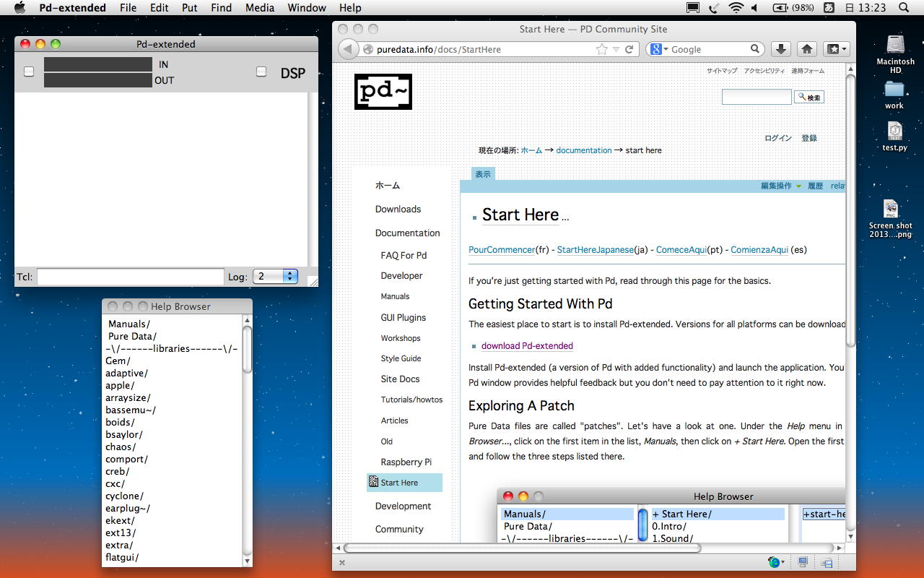Click the globe icon in the browser status bar
924x578 pixels.
(775, 562)
